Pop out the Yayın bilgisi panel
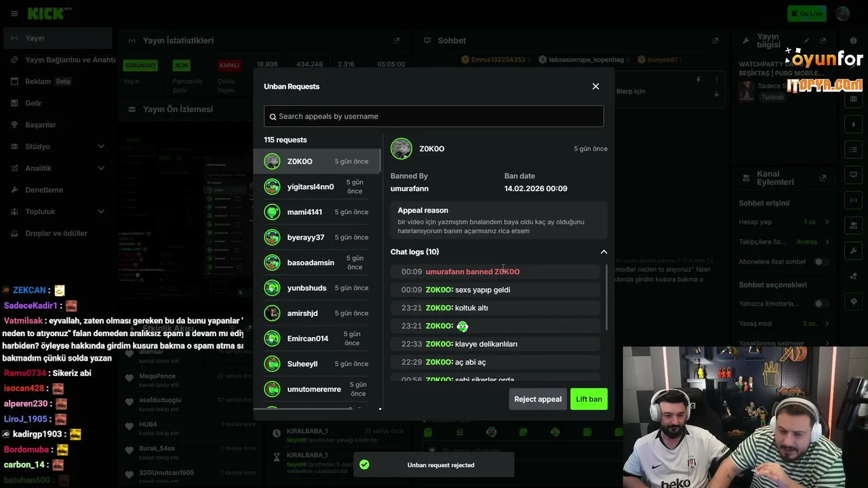This screenshot has width=868, height=488. tap(823, 41)
